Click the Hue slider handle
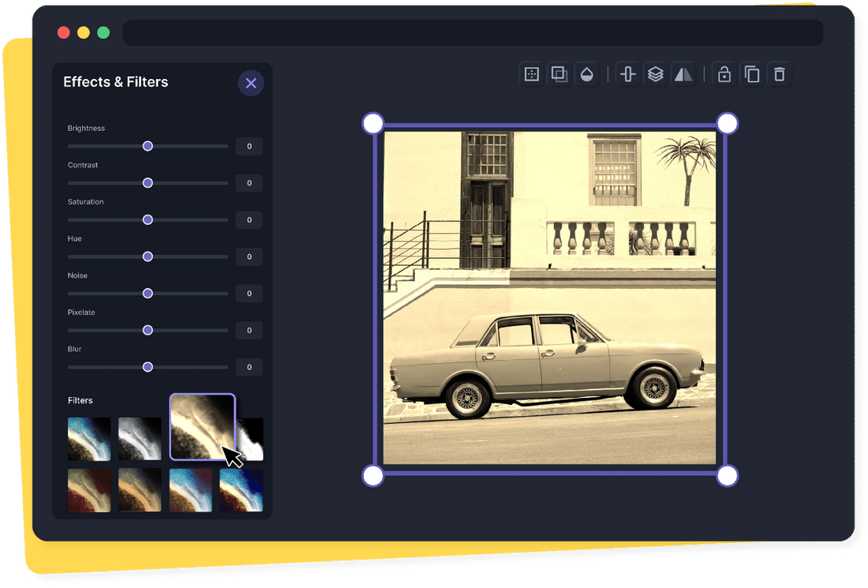The height and width of the screenshot is (588, 868). tap(147, 256)
